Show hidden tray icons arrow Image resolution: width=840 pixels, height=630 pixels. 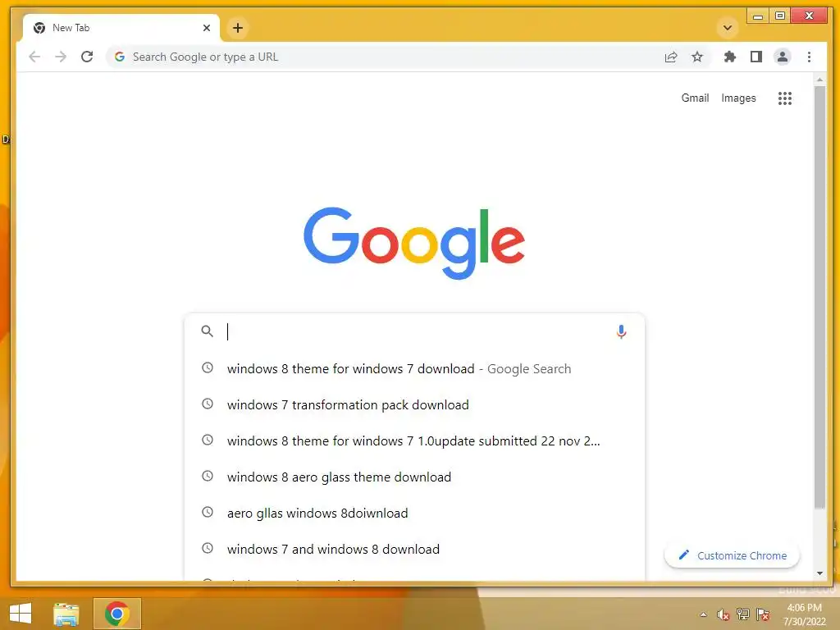point(703,614)
